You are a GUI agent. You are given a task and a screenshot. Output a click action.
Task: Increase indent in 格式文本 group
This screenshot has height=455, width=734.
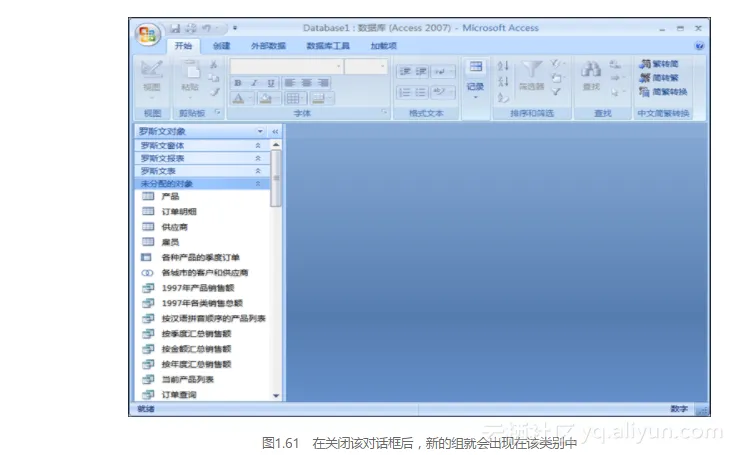[x=421, y=71]
